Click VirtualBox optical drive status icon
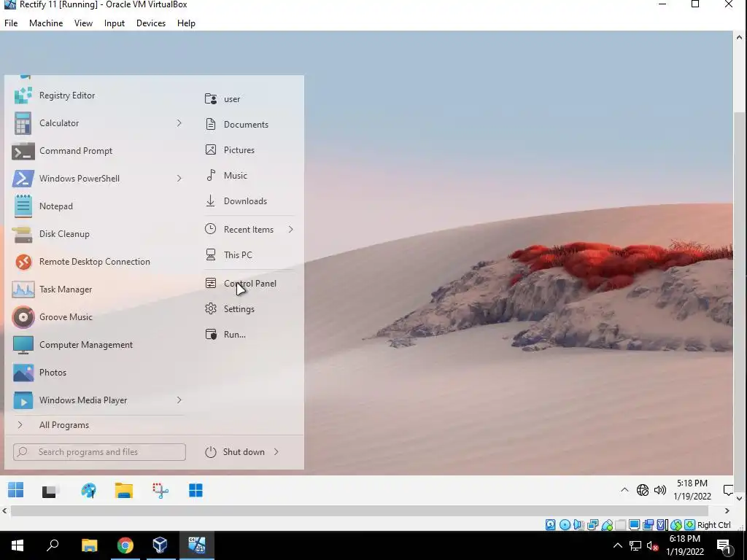Screen dimensions: 747x560 (565, 525)
